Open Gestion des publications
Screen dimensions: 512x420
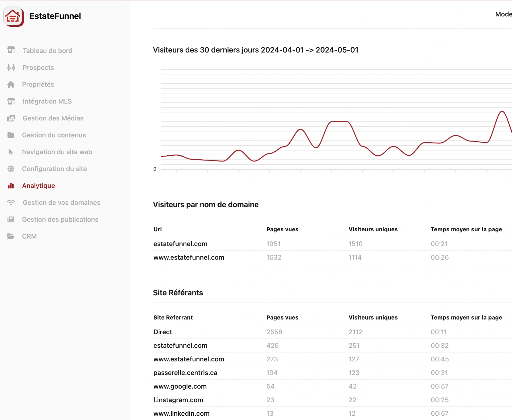coord(60,219)
